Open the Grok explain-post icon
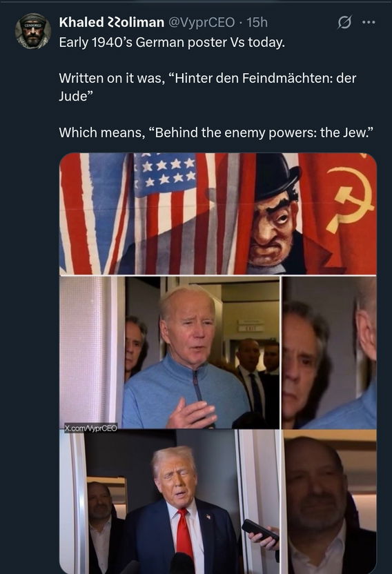The height and width of the screenshot is (574, 392). pyautogui.click(x=344, y=22)
